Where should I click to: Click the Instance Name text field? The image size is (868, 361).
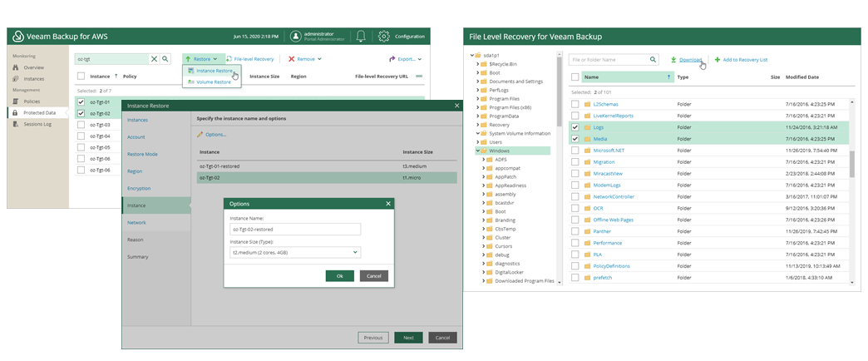(295, 230)
